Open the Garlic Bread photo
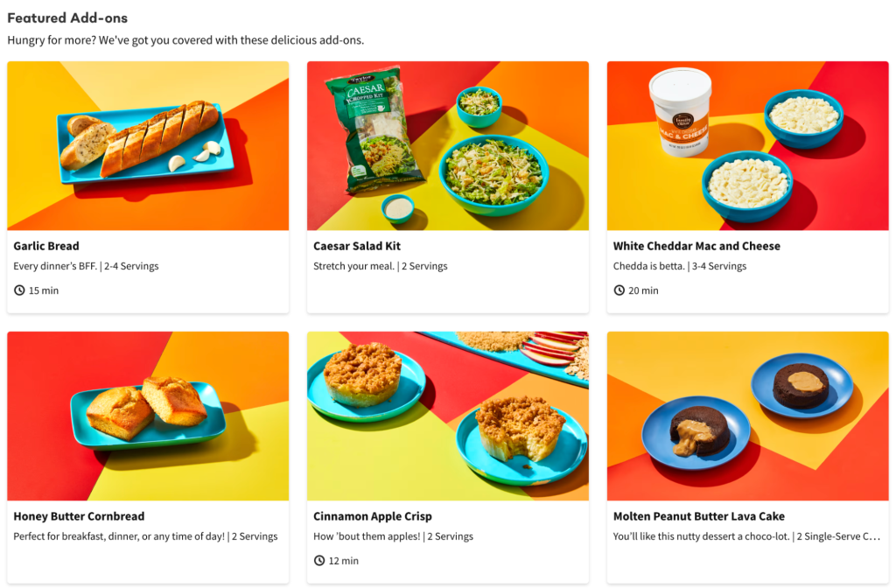 click(148, 146)
